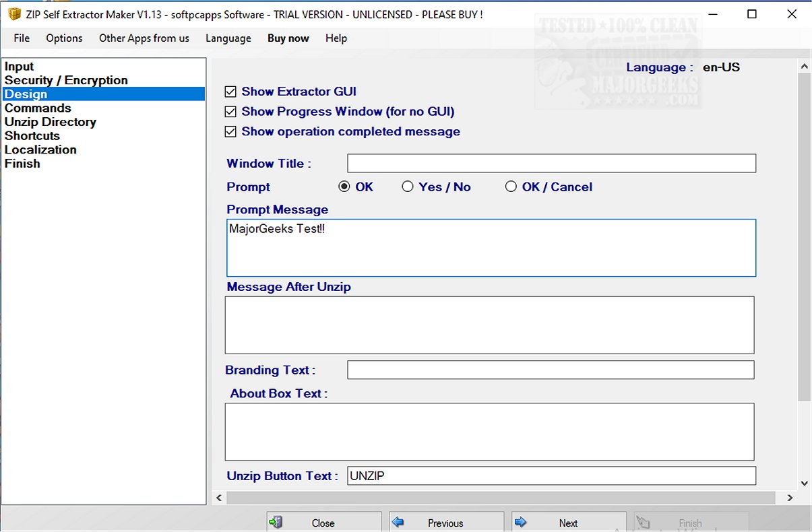The image size is (812, 532).
Task: Uncheck Show Progress Window (for no GUI)
Action: 231,112
